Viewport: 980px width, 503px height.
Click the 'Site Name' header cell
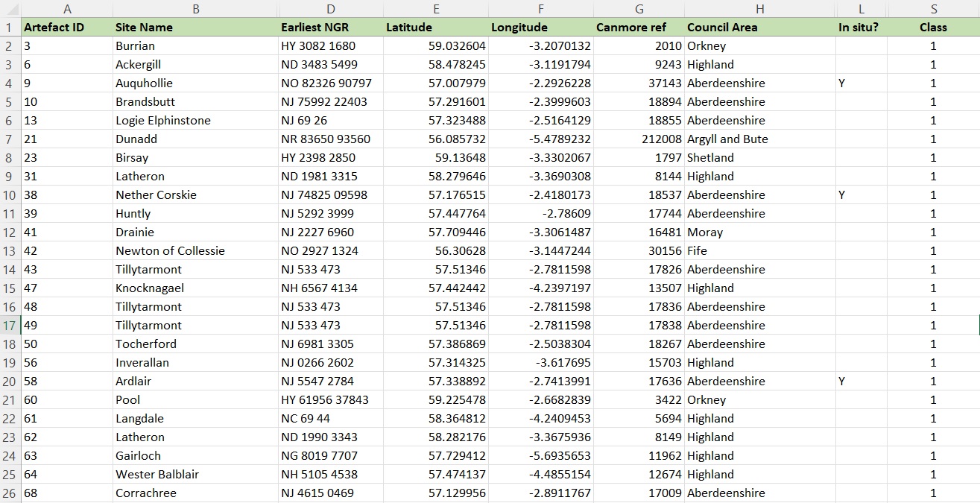coord(195,28)
